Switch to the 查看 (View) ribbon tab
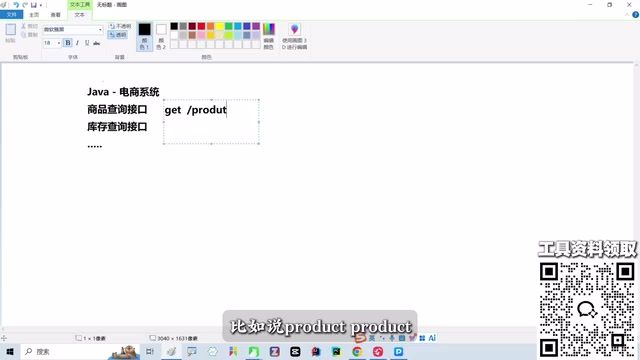The height and width of the screenshot is (360, 640). (x=56, y=15)
